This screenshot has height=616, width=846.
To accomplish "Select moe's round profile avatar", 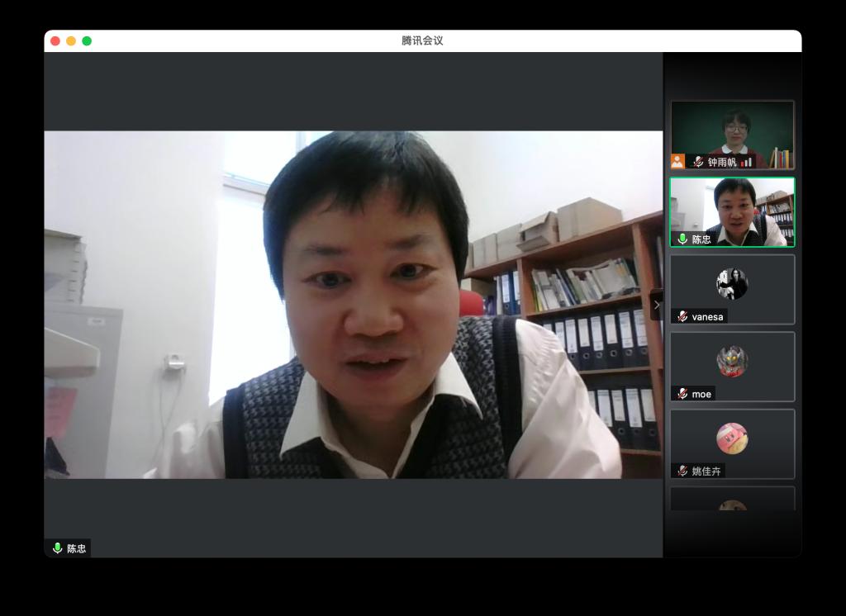I will [731, 362].
